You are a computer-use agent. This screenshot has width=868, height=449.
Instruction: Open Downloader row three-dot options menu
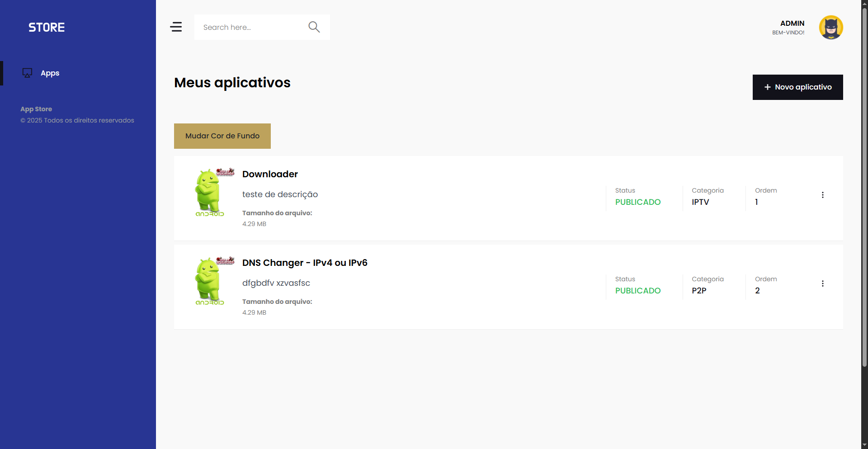tap(822, 195)
